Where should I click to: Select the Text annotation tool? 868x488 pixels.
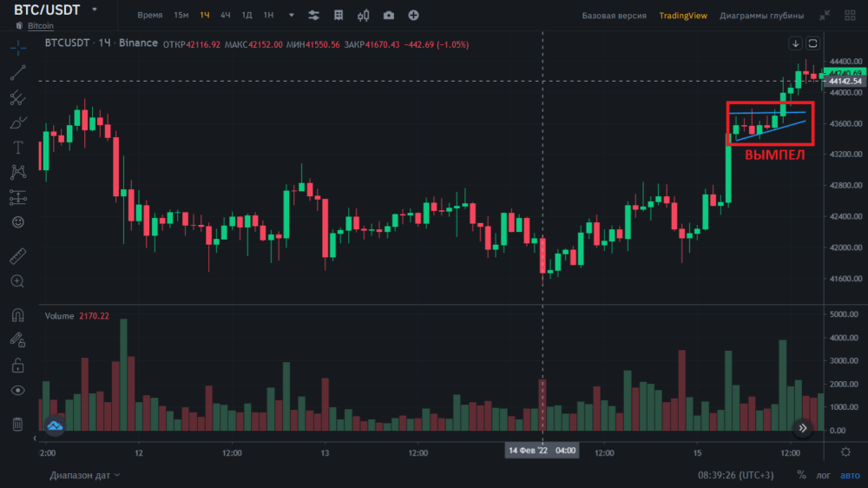coord(17,148)
